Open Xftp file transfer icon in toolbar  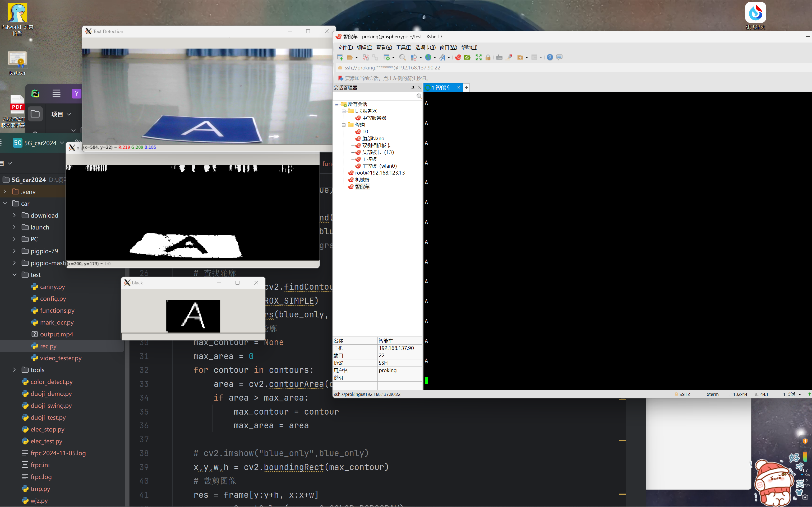tap(467, 57)
